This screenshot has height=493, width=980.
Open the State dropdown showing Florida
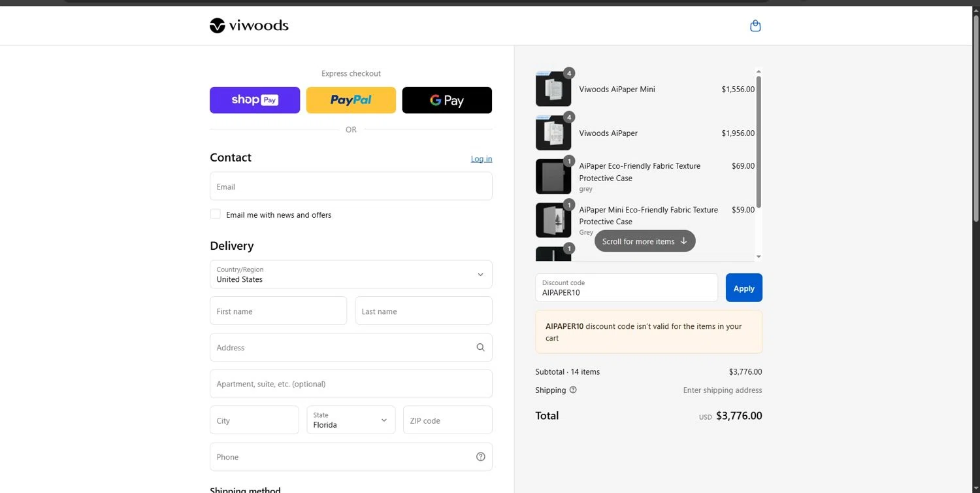pyautogui.click(x=351, y=420)
